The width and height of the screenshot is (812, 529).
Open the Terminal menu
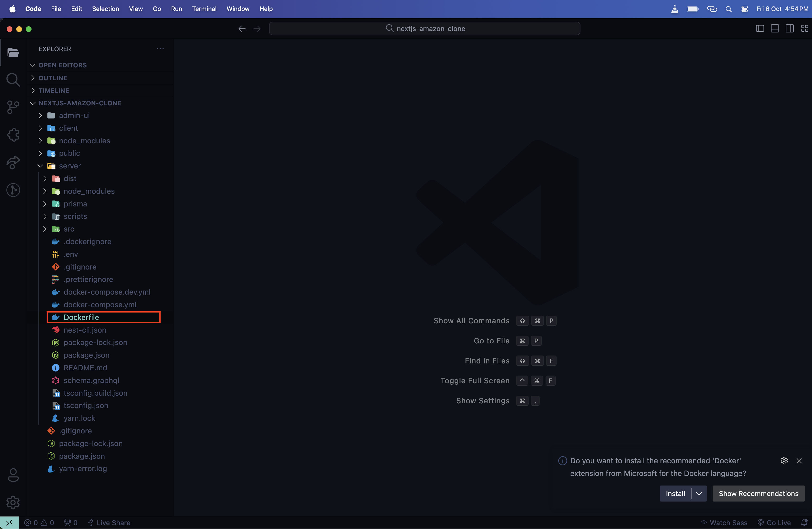coord(204,9)
